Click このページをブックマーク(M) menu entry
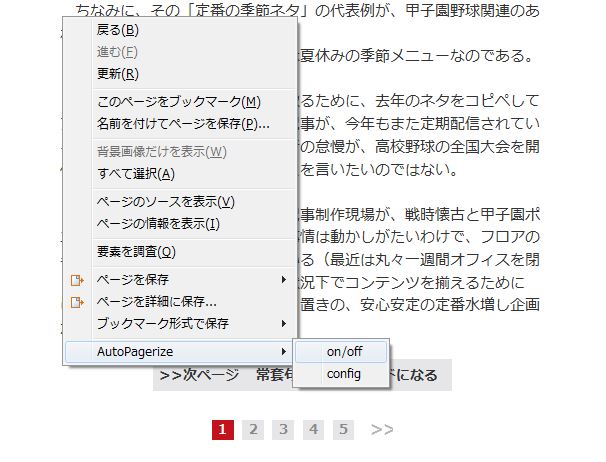Viewport: 606px width, 462px height. (178, 102)
